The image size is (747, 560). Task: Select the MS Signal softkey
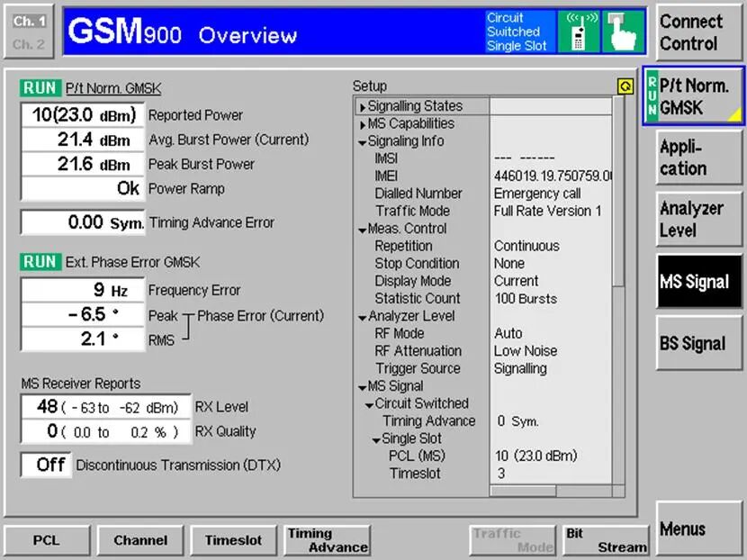point(699,281)
